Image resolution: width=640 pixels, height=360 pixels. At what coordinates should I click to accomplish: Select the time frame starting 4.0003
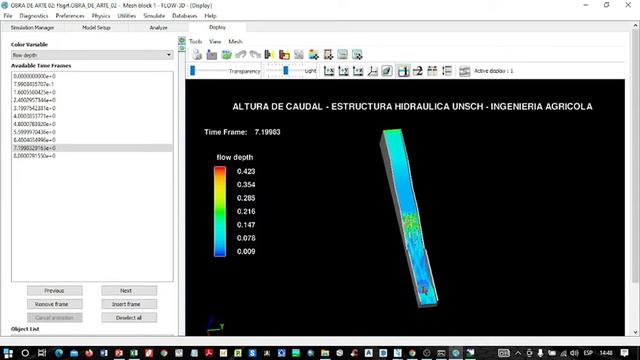92,116
